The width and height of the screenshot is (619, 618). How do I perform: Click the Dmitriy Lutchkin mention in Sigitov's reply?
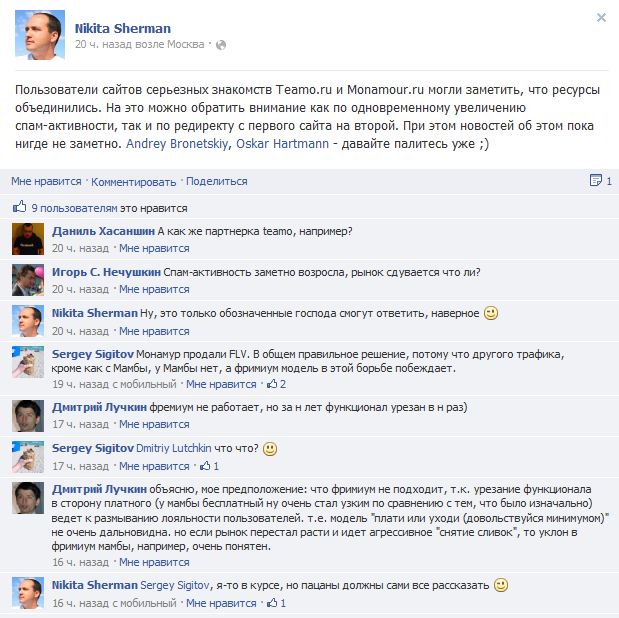[x=173, y=448]
